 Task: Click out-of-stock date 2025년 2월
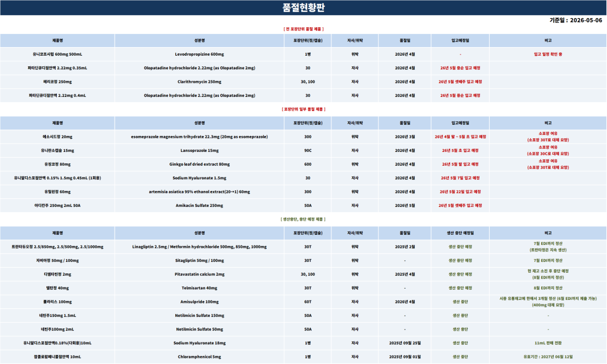[405, 247]
